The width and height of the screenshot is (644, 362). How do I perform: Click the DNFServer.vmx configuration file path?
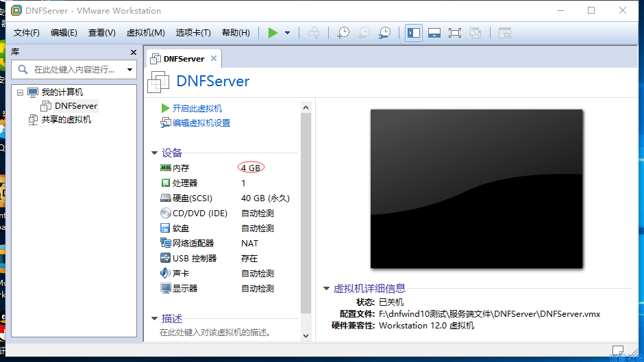489,314
